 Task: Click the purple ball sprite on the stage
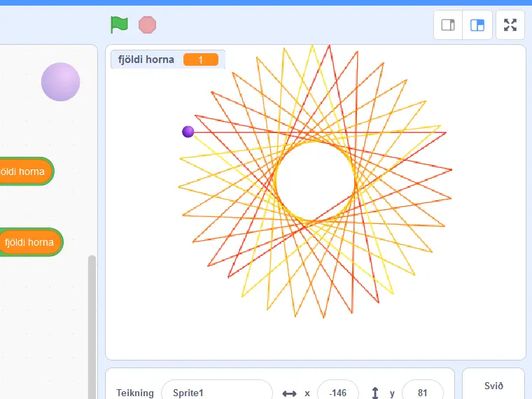[188, 132]
